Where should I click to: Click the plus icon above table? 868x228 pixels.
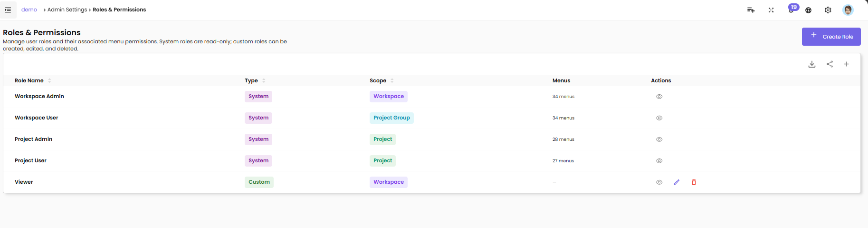(x=846, y=64)
